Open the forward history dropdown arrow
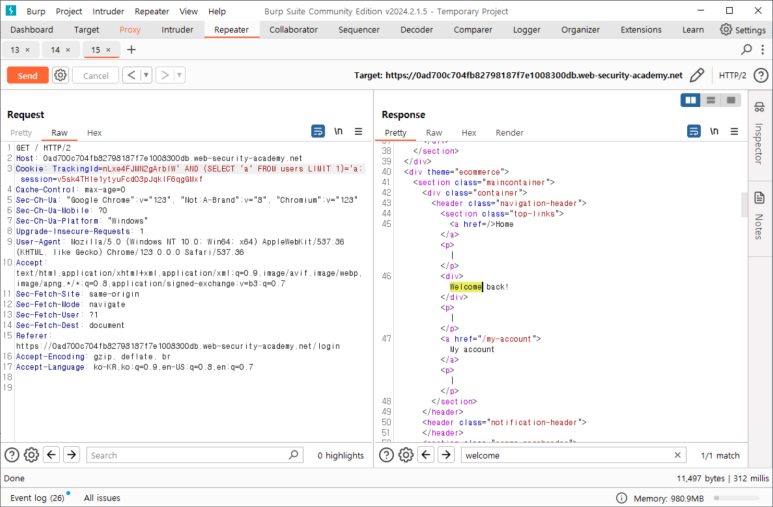773x507 pixels. coord(179,75)
